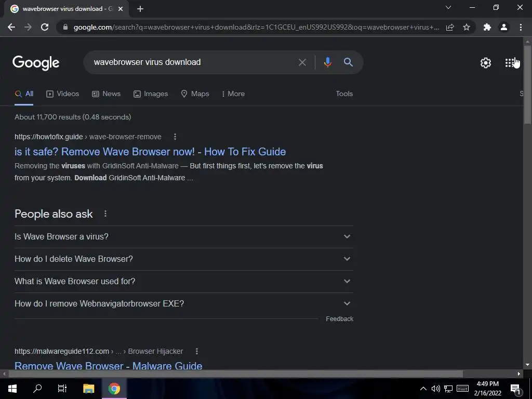Switch to the All results tab
Viewport: 532px width, 399px height.
(x=24, y=94)
